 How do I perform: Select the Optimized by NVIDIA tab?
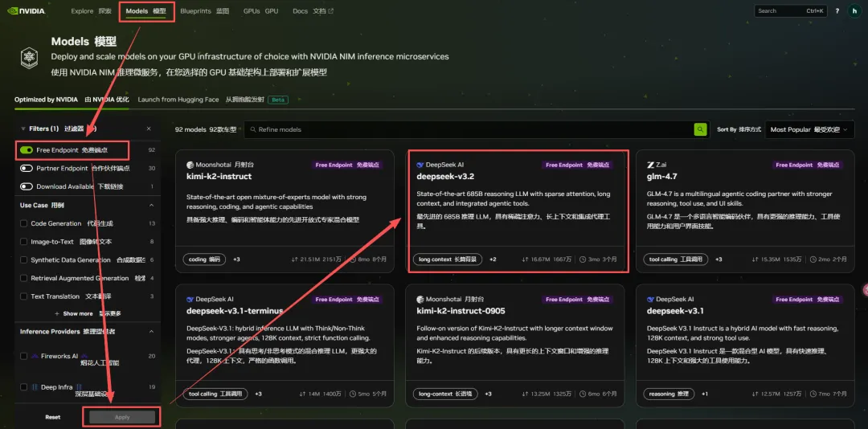(x=72, y=100)
